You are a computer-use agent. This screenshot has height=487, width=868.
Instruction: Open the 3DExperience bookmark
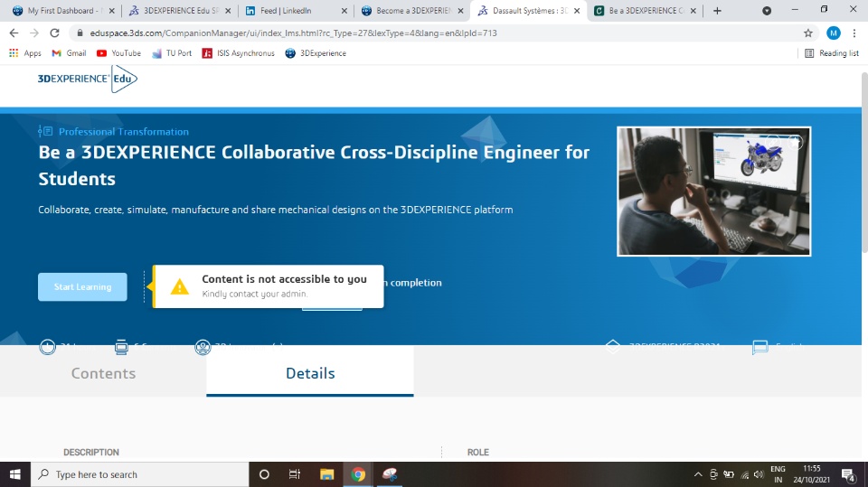[x=316, y=53]
